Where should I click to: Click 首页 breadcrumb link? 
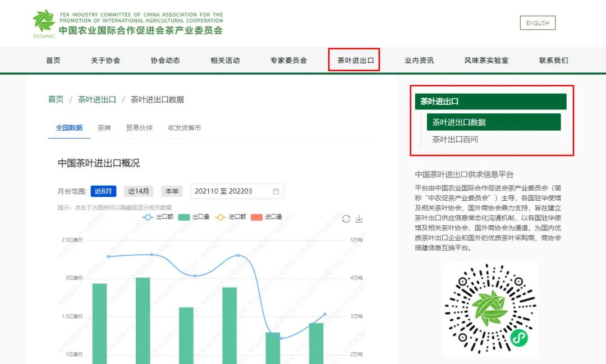point(56,99)
